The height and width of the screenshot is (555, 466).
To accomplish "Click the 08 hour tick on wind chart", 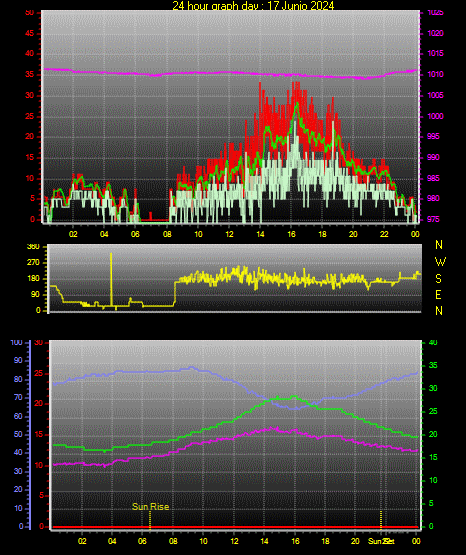I will 167,234.
